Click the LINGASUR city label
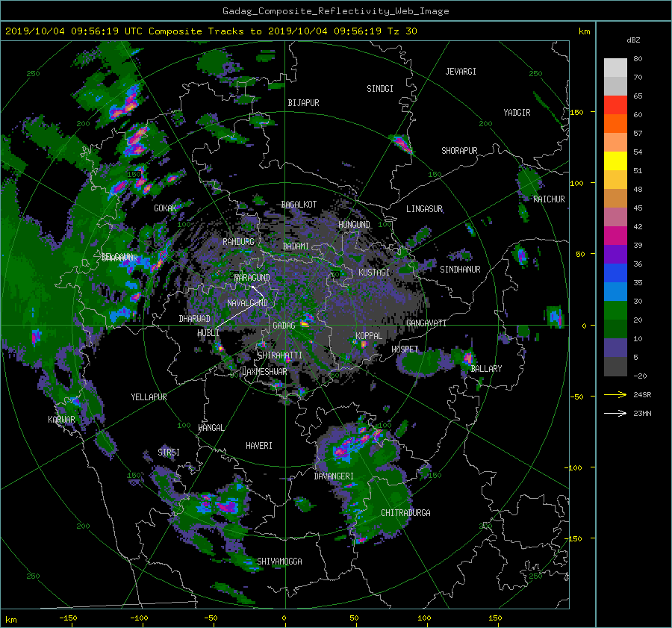 [x=424, y=209]
